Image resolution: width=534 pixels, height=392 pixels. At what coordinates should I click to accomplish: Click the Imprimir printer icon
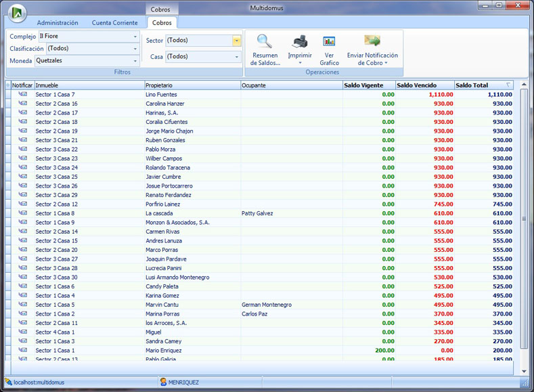click(299, 43)
